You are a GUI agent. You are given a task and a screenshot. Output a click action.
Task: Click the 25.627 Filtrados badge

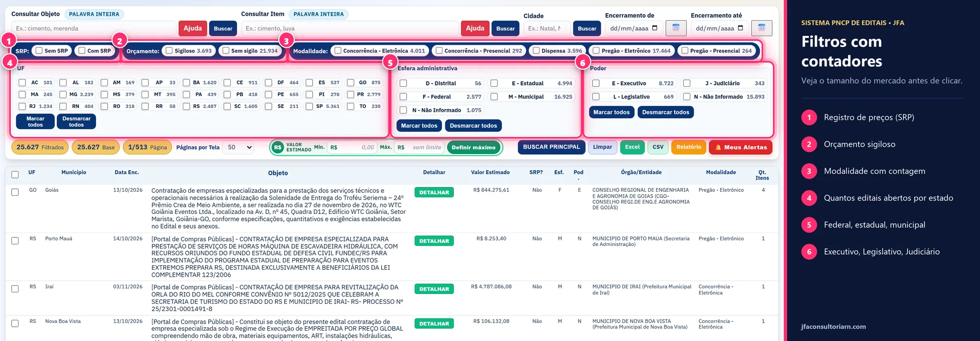40,147
